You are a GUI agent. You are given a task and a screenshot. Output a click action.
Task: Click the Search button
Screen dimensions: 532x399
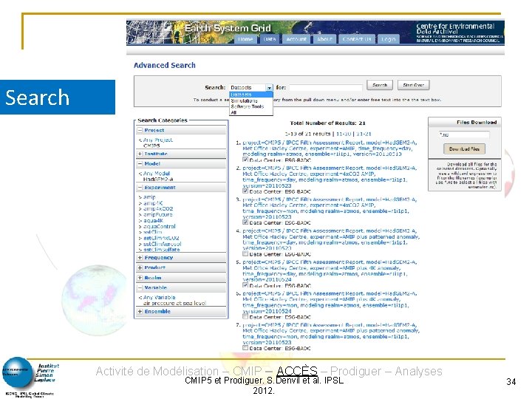380,85
